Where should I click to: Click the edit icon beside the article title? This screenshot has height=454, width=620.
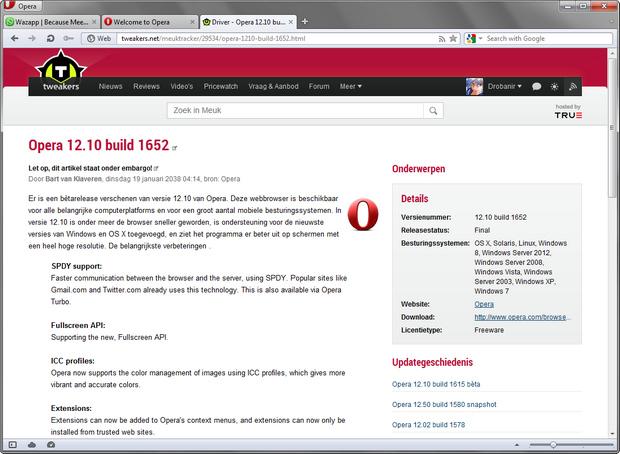tap(174, 148)
